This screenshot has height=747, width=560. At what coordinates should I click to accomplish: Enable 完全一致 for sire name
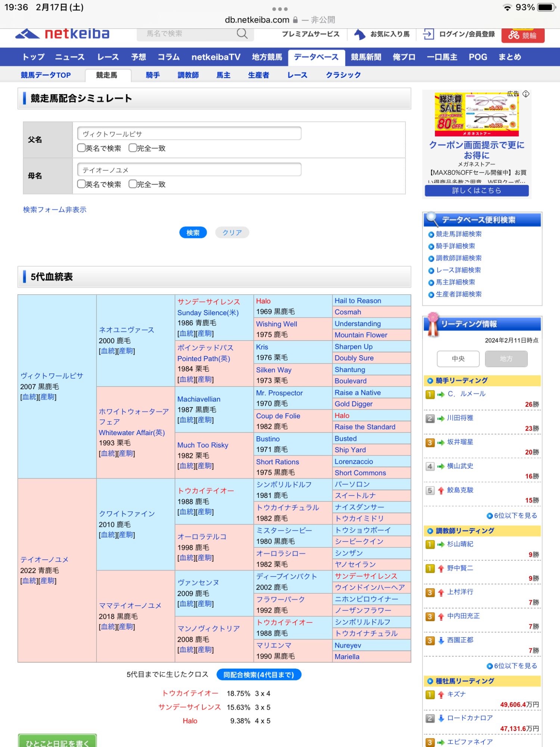click(133, 148)
